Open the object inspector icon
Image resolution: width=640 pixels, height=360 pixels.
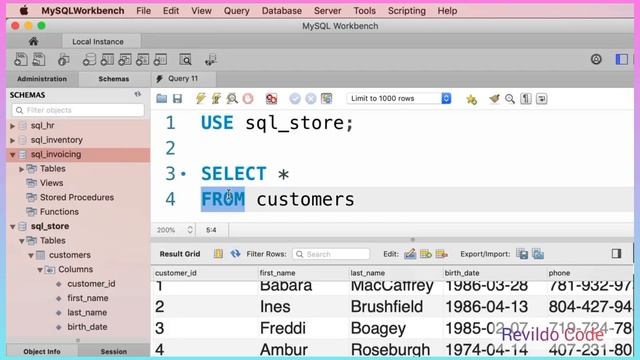[63, 60]
